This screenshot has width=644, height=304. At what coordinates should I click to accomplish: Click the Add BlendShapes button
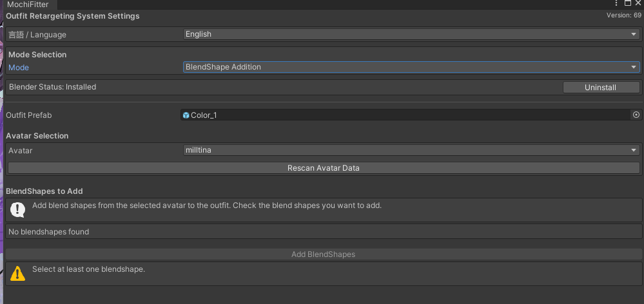(324, 254)
